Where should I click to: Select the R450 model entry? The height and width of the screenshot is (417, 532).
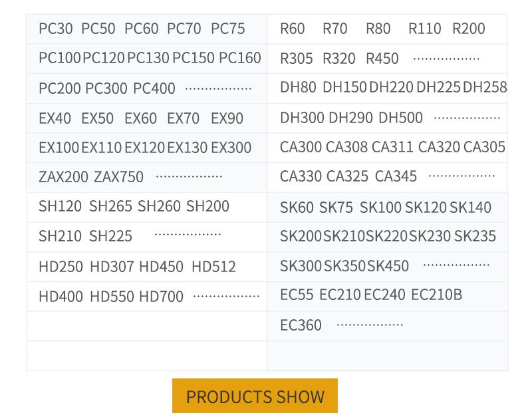(x=382, y=59)
